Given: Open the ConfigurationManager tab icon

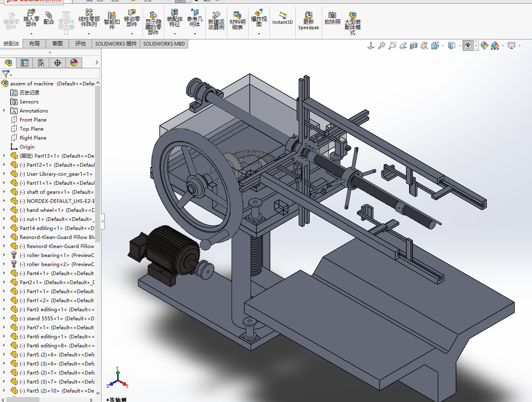Looking at the screenshot, I should [x=41, y=62].
